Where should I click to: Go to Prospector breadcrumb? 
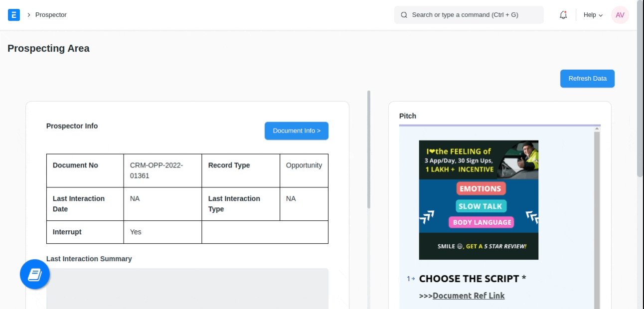[x=51, y=15]
